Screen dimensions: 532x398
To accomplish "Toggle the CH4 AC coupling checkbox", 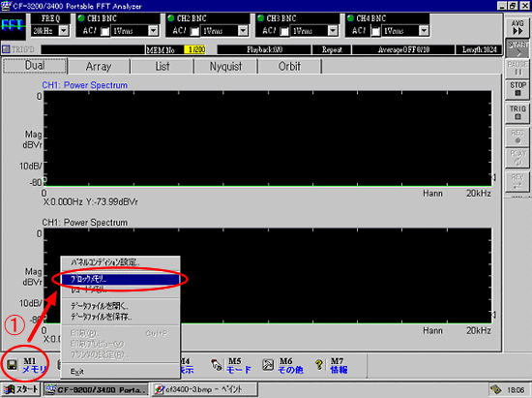I will coord(375,31).
